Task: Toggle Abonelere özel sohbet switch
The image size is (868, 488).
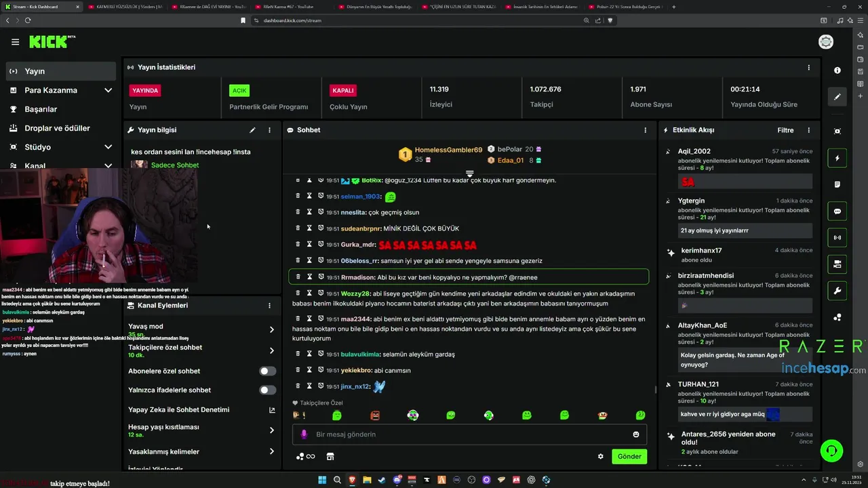Action: 268,371
